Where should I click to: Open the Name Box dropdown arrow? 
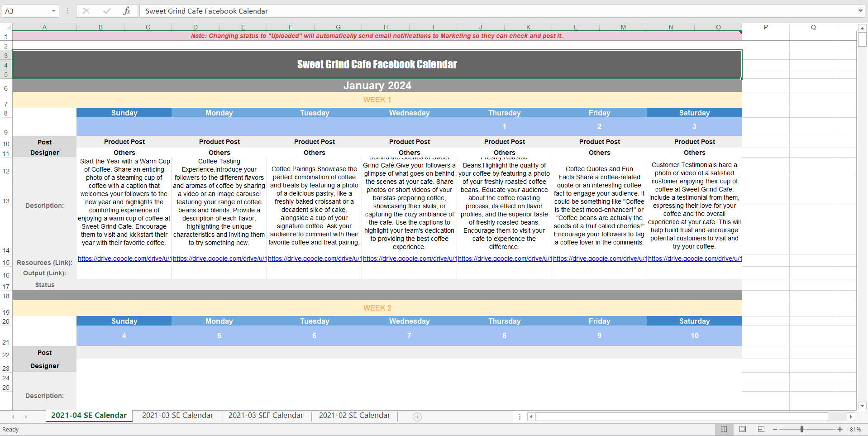pyautogui.click(x=53, y=11)
